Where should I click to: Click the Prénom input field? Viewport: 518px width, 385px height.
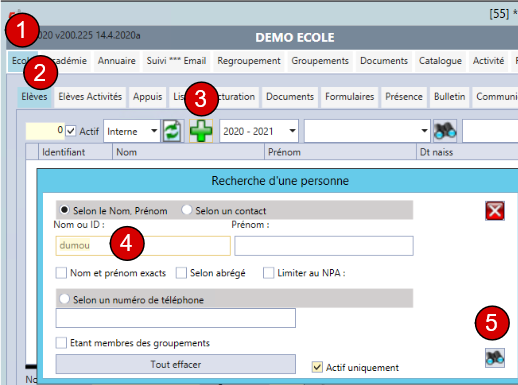click(324, 246)
